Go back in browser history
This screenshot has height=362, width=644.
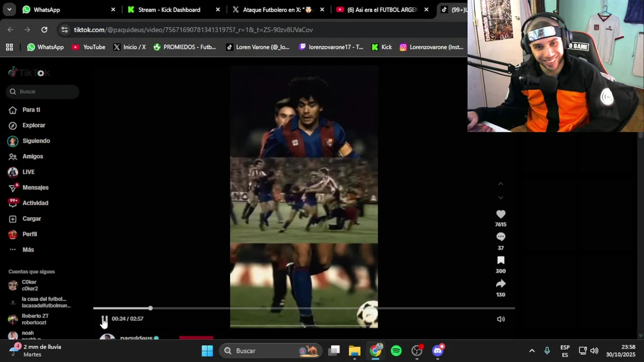coord(11,30)
